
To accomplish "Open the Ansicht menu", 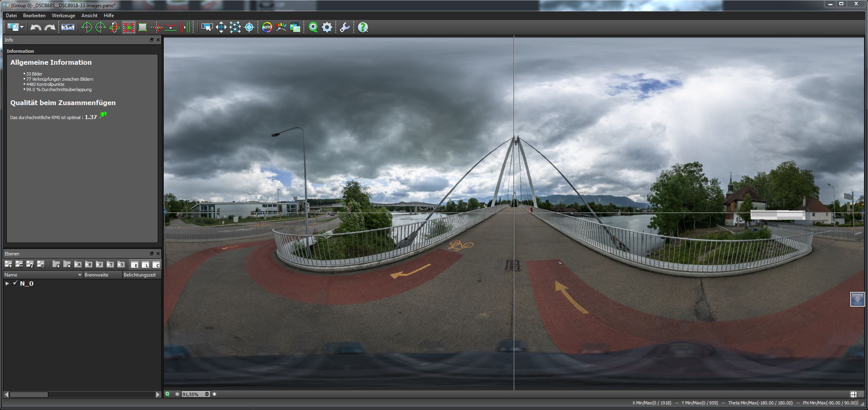I will (x=89, y=16).
